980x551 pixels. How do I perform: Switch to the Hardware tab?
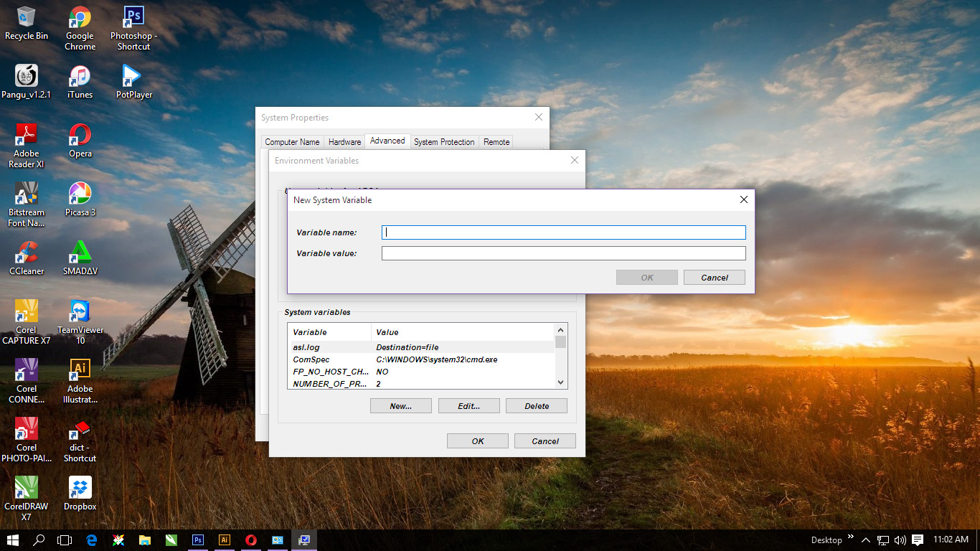(x=344, y=142)
